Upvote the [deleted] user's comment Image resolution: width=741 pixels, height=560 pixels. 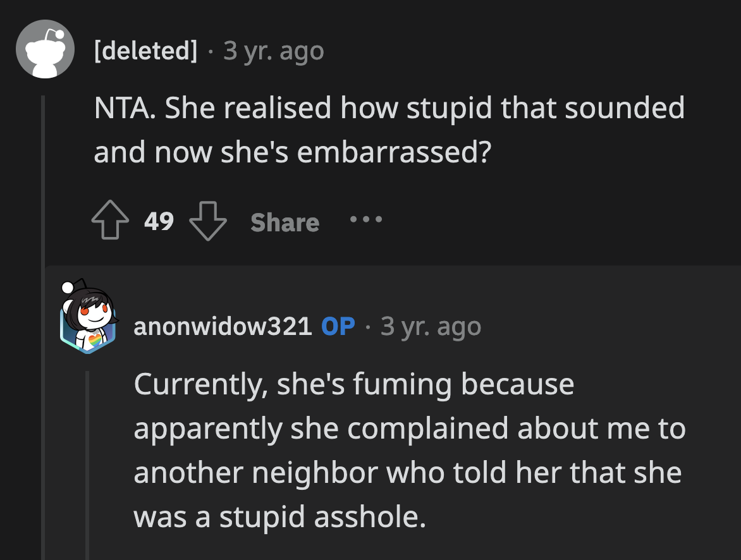tap(111, 222)
